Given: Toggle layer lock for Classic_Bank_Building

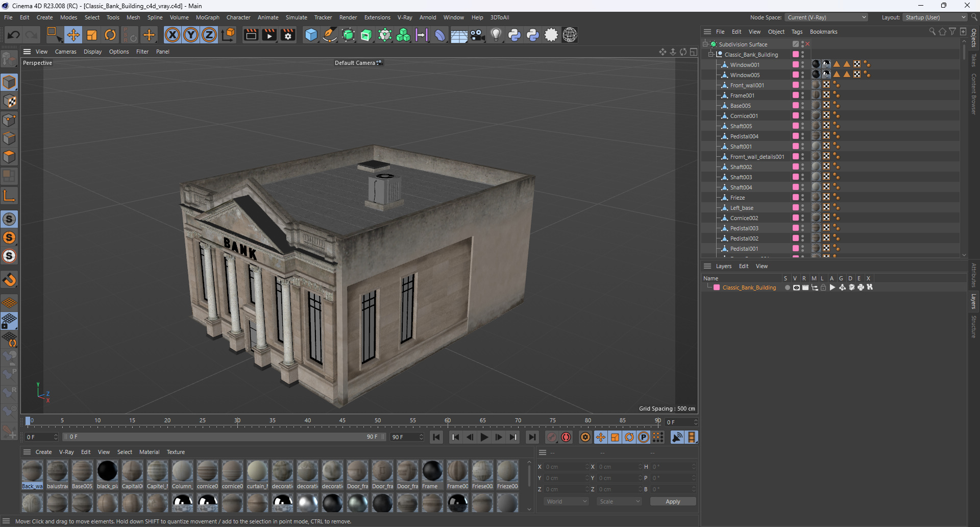Looking at the screenshot, I should pos(823,288).
